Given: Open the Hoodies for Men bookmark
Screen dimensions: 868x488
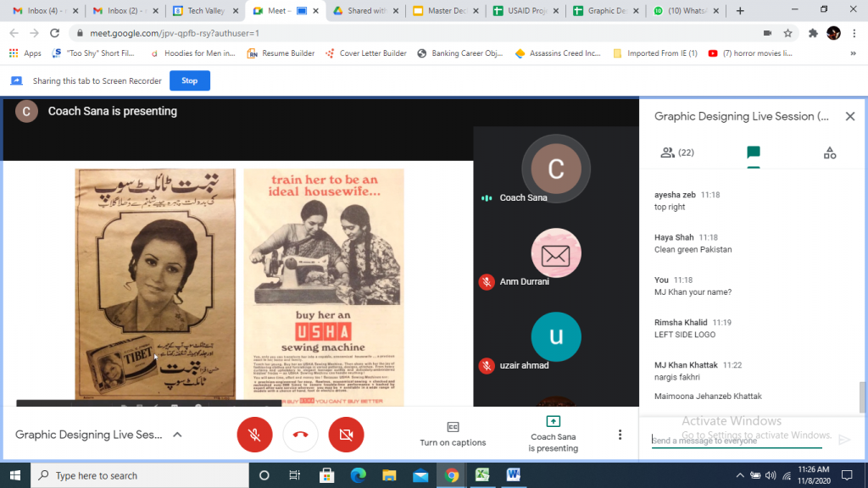Looking at the screenshot, I should [x=192, y=53].
